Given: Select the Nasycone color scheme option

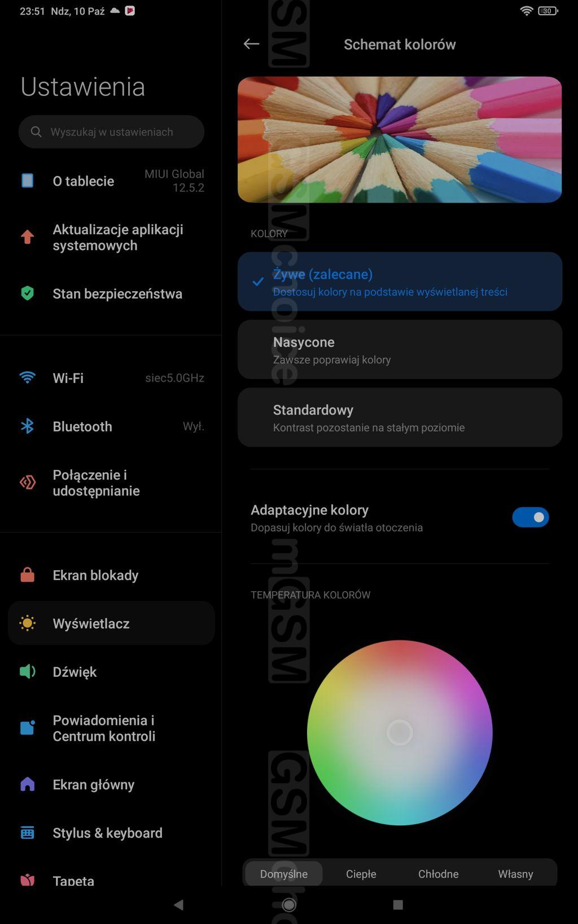Looking at the screenshot, I should 400,350.
